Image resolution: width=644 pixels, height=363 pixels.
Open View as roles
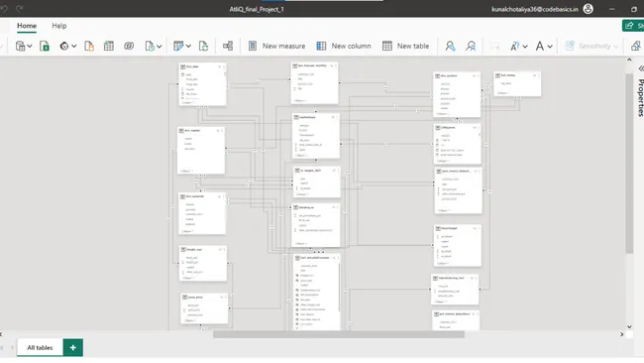coord(471,46)
